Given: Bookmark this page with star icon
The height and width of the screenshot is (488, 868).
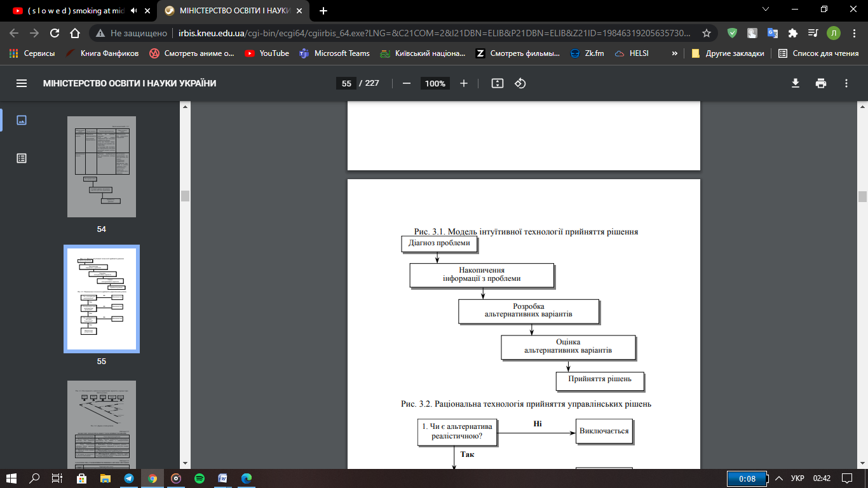Looking at the screenshot, I should 707,33.
